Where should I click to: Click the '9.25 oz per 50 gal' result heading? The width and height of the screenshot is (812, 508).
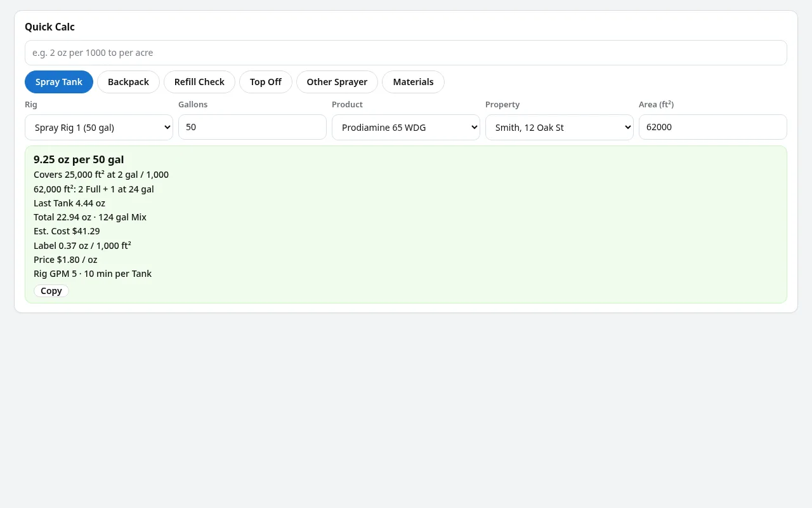79,159
